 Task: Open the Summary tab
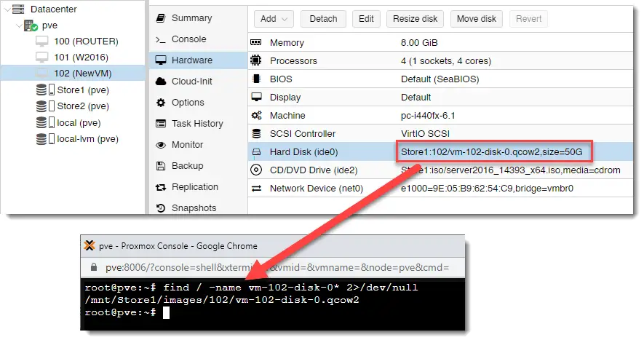point(198,18)
